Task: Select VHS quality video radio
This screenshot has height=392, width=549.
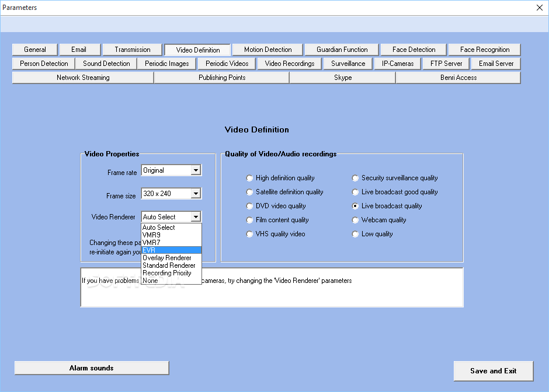Action: point(249,234)
